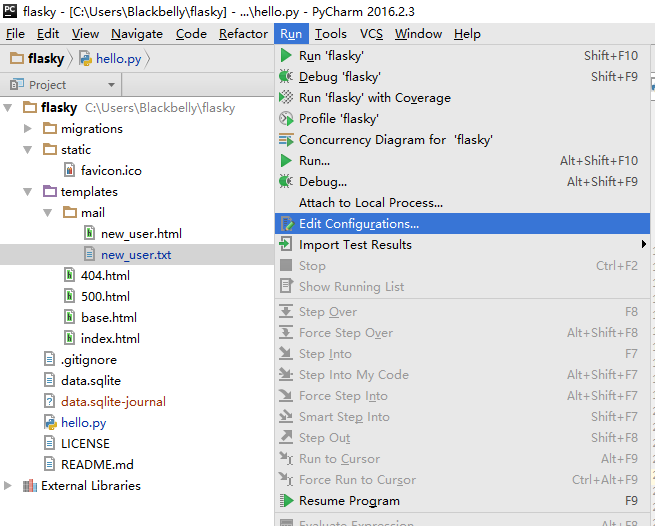Click hello.py breadcrumb in navigation bar
Viewport: 655px width, 526px height.
pos(118,58)
